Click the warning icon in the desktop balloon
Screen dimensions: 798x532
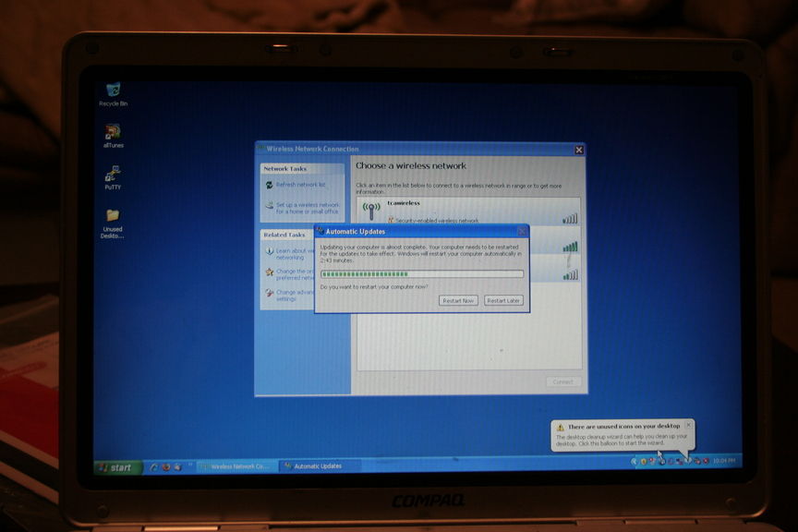[x=561, y=427]
